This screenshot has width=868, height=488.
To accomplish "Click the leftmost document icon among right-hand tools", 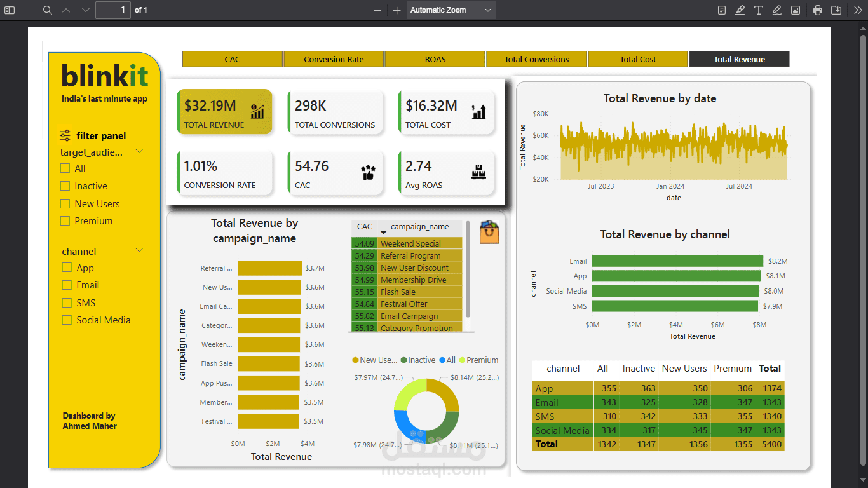I will 722,10.
